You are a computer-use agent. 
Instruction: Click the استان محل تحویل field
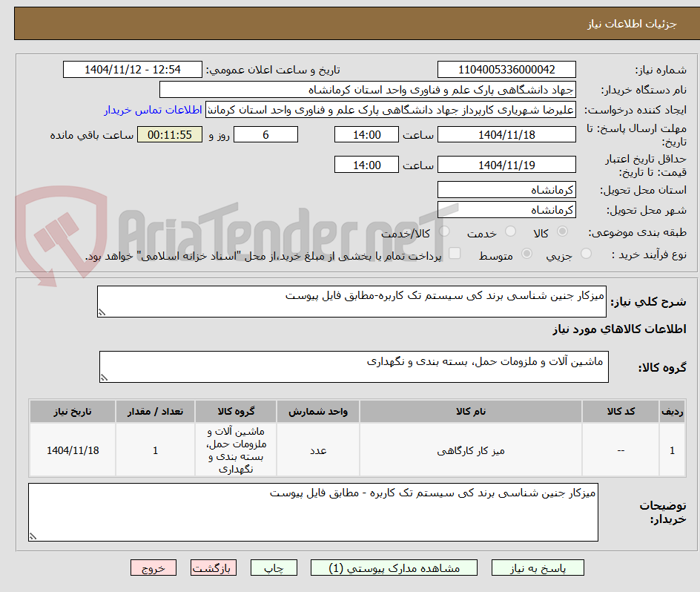click(506, 190)
